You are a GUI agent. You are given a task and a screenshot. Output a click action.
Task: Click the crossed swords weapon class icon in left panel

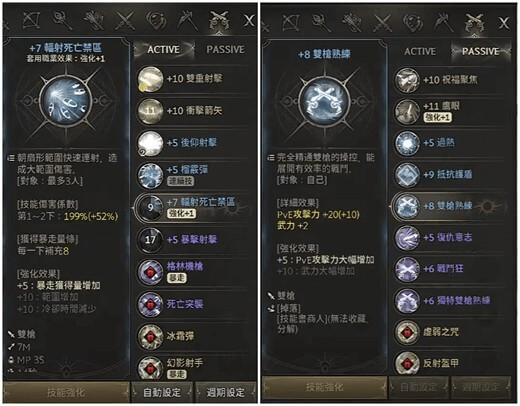tap(125, 21)
